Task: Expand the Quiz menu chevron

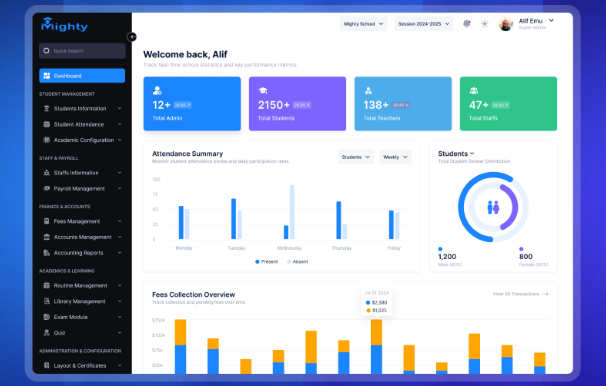Action: point(120,333)
